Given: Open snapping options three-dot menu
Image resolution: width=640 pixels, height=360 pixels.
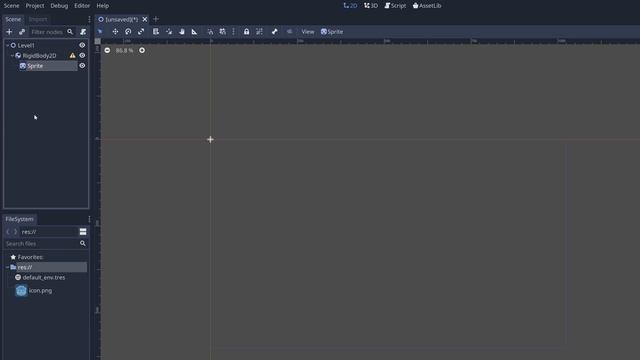Looking at the screenshot, I should 233,31.
